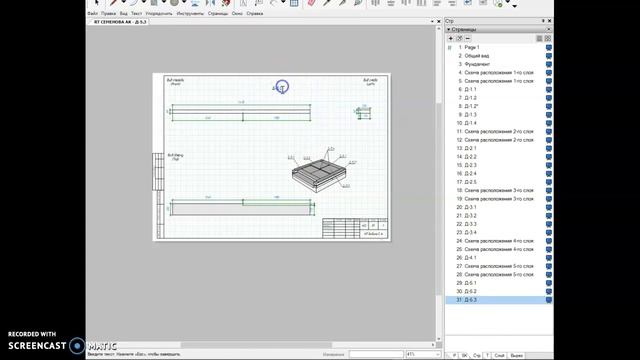Go to page 6 Д-1.1

(x=470, y=89)
